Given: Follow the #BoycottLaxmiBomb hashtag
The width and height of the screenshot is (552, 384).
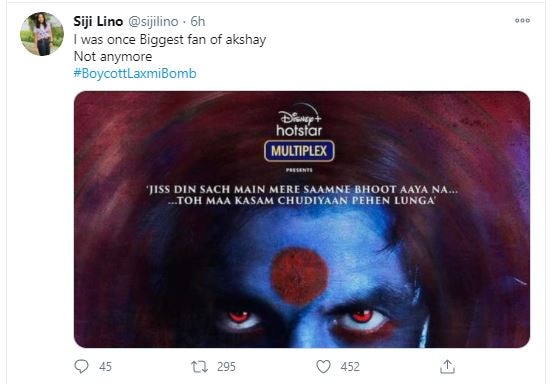Looking at the screenshot, I should point(135,74).
